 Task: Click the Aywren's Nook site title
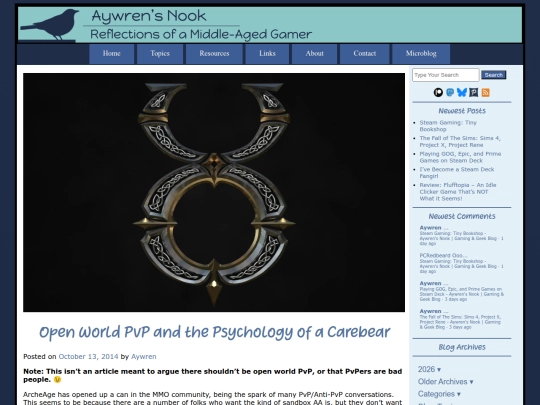[149, 16]
